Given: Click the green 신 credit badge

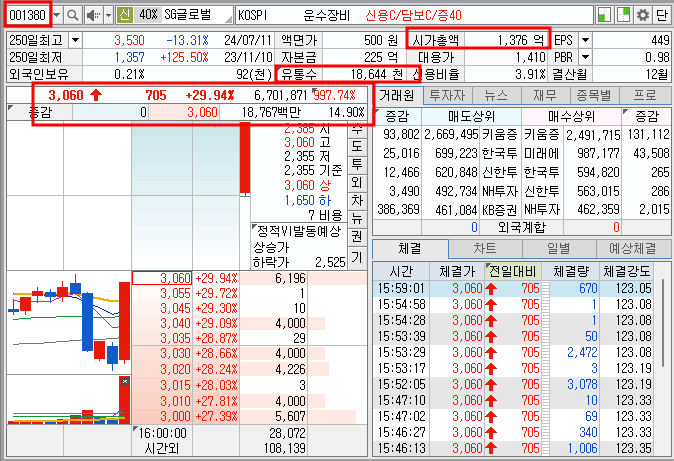Looking at the screenshot, I should point(125,15).
